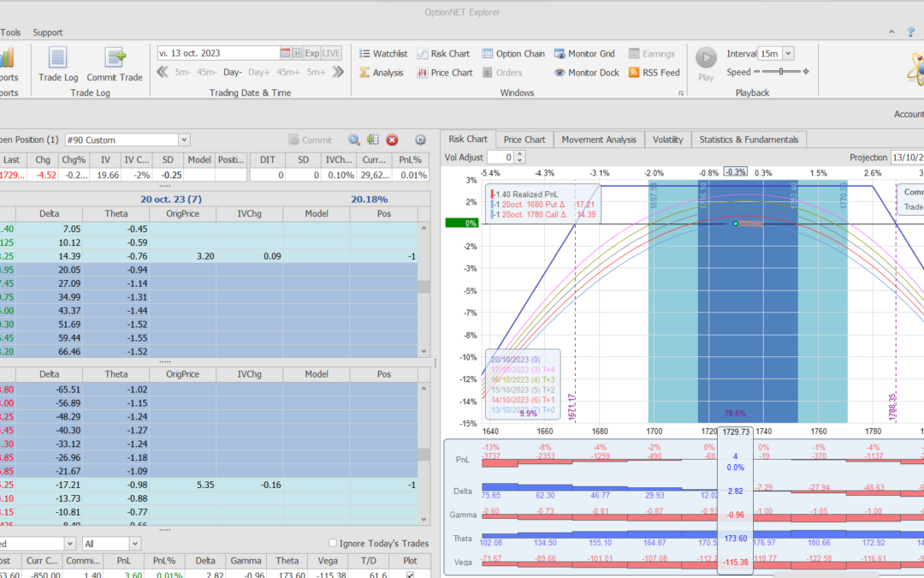Open the RSS Feed window
924x578 pixels.
click(654, 73)
